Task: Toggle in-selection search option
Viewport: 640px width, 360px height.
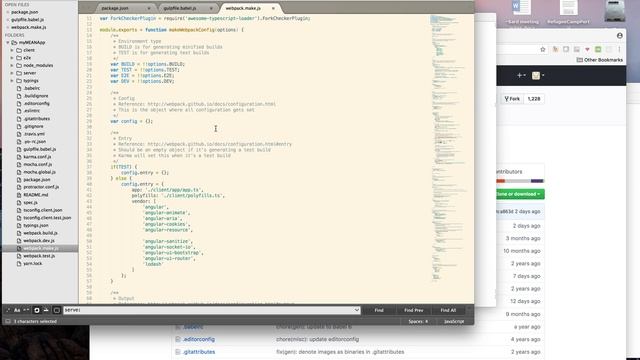Action: (x=46, y=310)
